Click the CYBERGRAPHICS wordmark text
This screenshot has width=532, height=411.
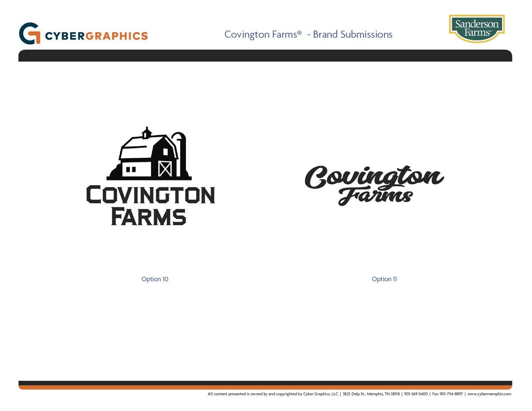(x=97, y=36)
